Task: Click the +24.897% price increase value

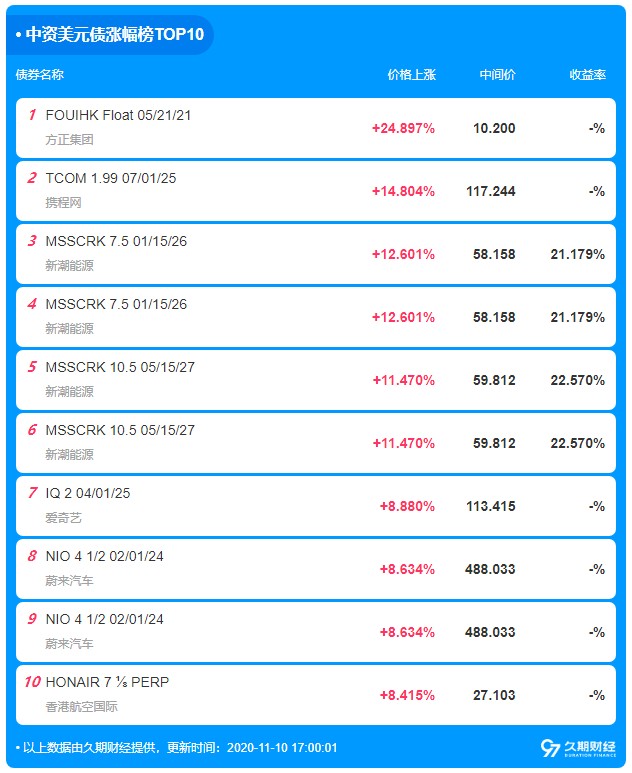Action: (403, 129)
